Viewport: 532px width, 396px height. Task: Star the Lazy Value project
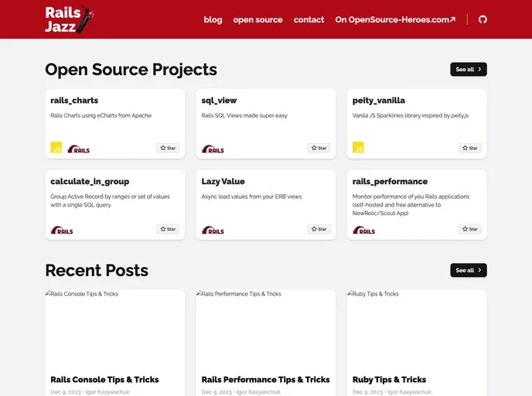pyautogui.click(x=319, y=229)
